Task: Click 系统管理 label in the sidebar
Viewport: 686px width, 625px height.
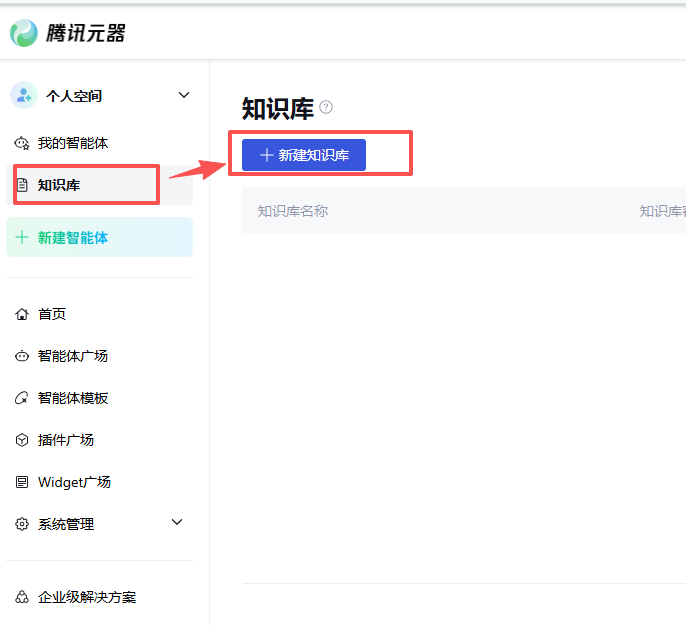Action: click(66, 524)
